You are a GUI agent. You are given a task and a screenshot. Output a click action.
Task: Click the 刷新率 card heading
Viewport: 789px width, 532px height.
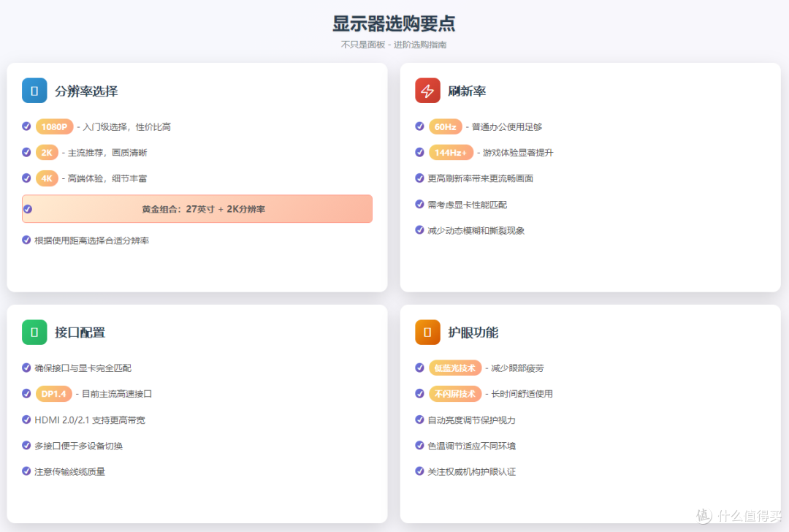pyautogui.click(x=467, y=91)
